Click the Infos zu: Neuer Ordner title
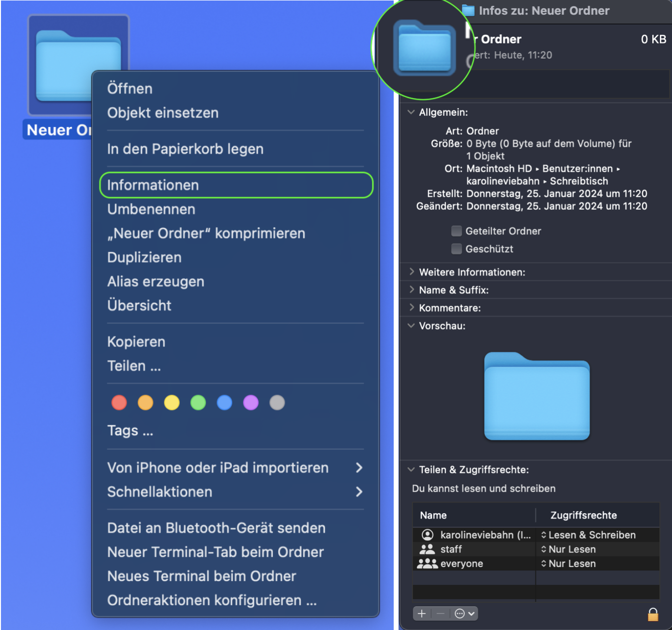This screenshot has height=630, width=672. click(544, 11)
